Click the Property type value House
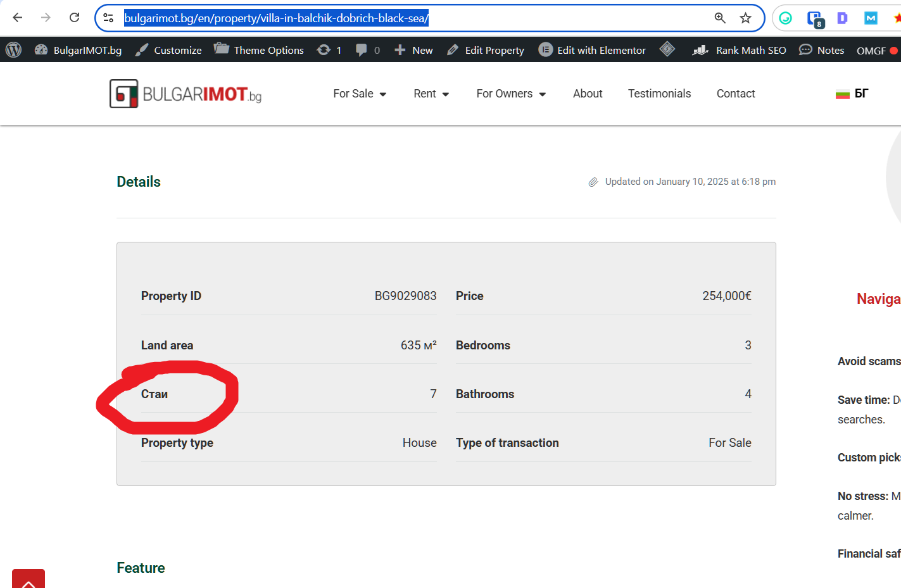Viewport: 901px width, 588px height. [x=420, y=442]
